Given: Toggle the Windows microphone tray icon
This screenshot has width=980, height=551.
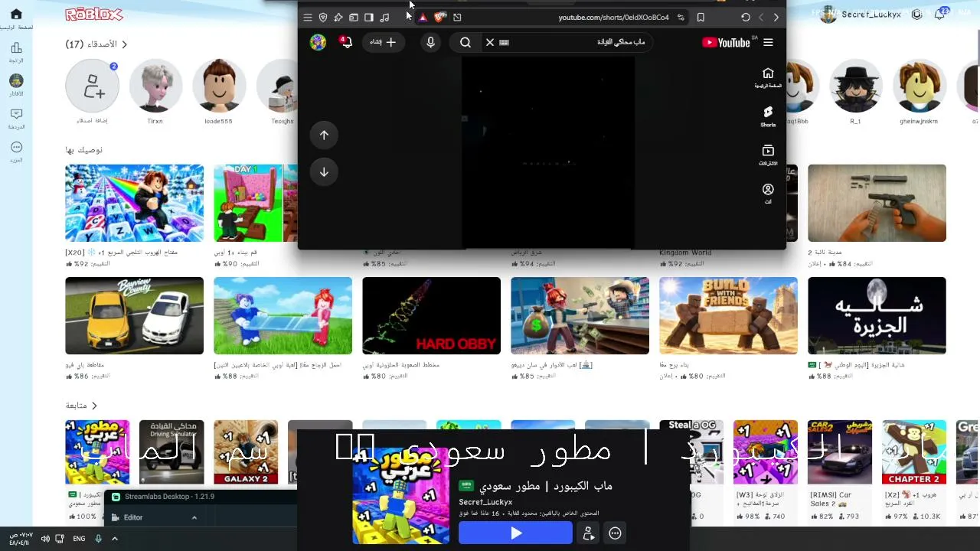Looking at the screenshot, I should [98, 539].
